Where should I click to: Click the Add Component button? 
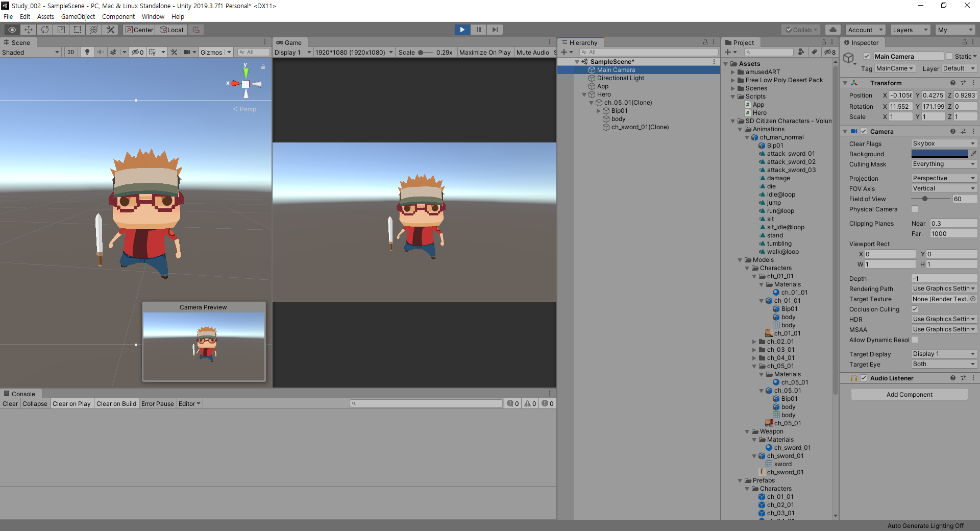tap(910, 394)
